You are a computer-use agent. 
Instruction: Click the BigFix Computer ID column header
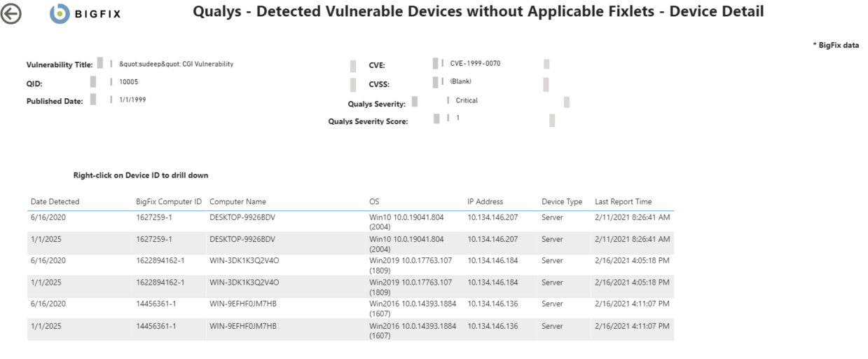pyautogui.click(x=169, y=202)
